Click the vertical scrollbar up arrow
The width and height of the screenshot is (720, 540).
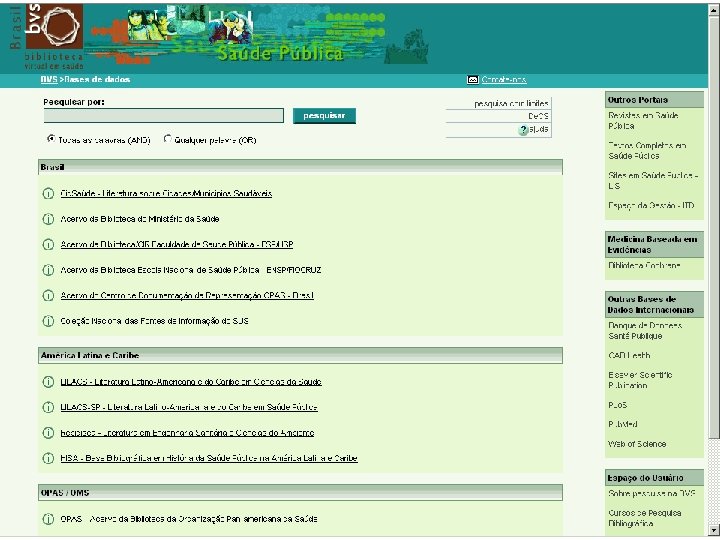(x=714, y=10)
